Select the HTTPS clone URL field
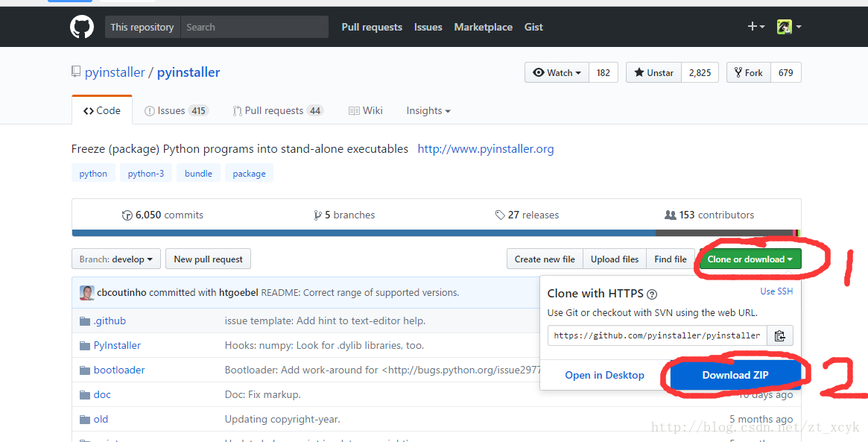 point(657,335)
